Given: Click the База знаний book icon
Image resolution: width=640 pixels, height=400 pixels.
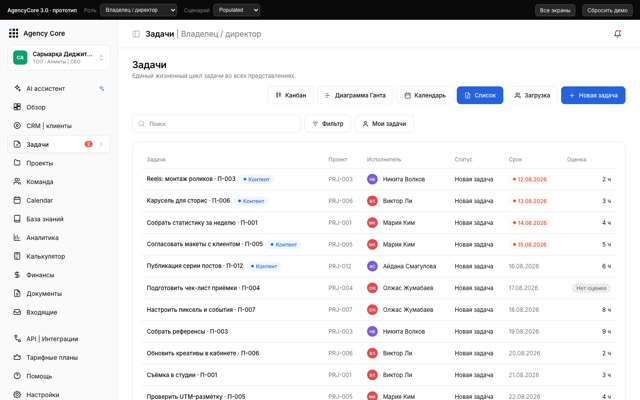Looking at the screenshot, I should pyautogui.click(x=17, y=219).
